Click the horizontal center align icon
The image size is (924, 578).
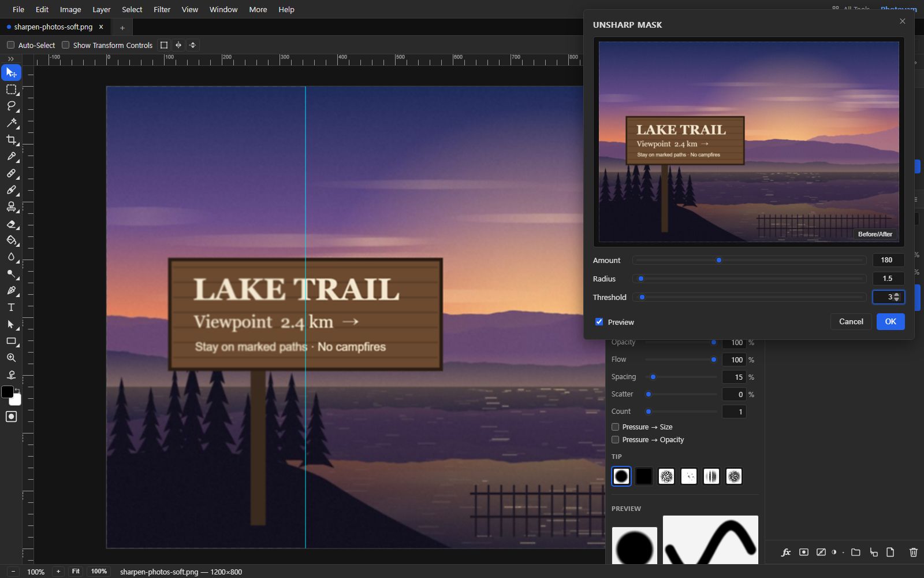click(x=178, y=45)
